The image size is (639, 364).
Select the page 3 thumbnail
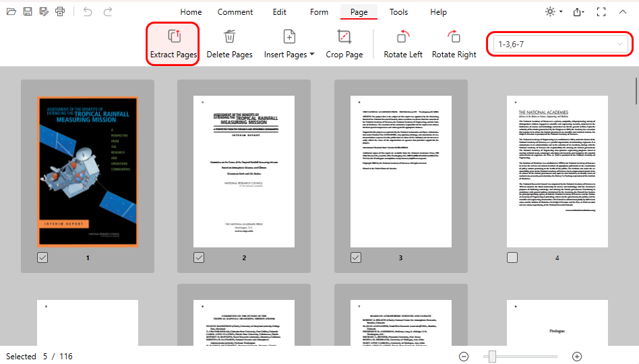pos(401,172)
